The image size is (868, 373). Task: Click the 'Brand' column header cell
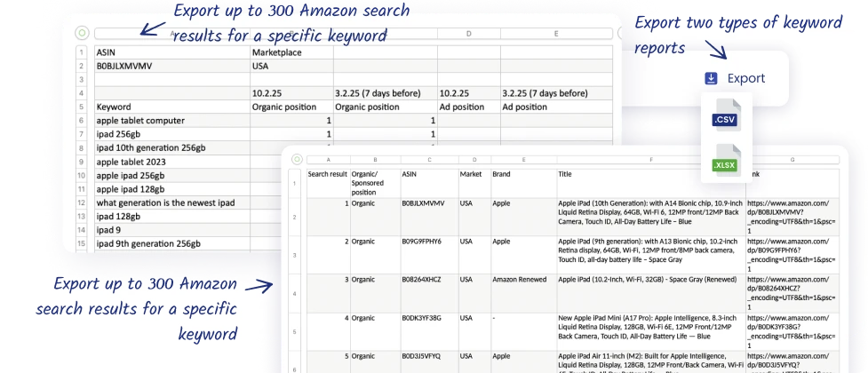tap(522, 174)
